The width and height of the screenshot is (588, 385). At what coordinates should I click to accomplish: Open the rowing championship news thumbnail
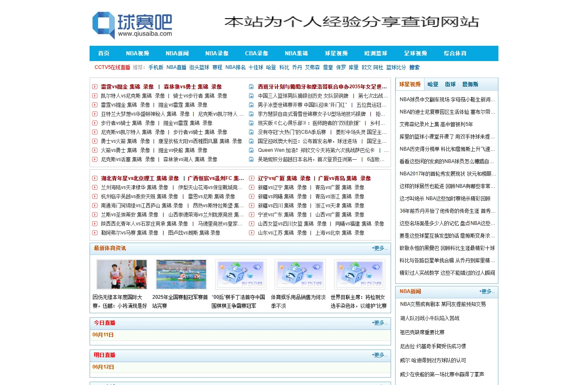tap(181, 274)
